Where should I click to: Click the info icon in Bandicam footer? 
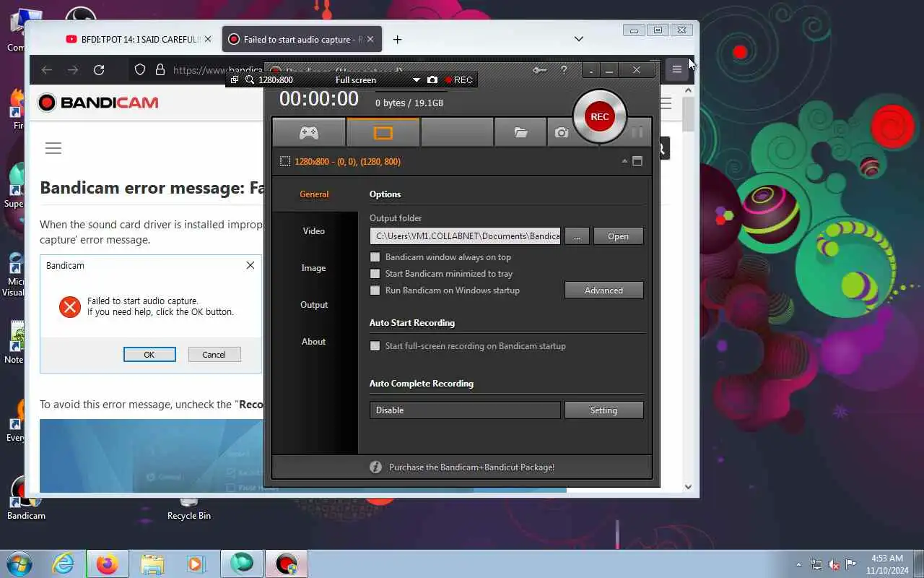click(375, 467)
